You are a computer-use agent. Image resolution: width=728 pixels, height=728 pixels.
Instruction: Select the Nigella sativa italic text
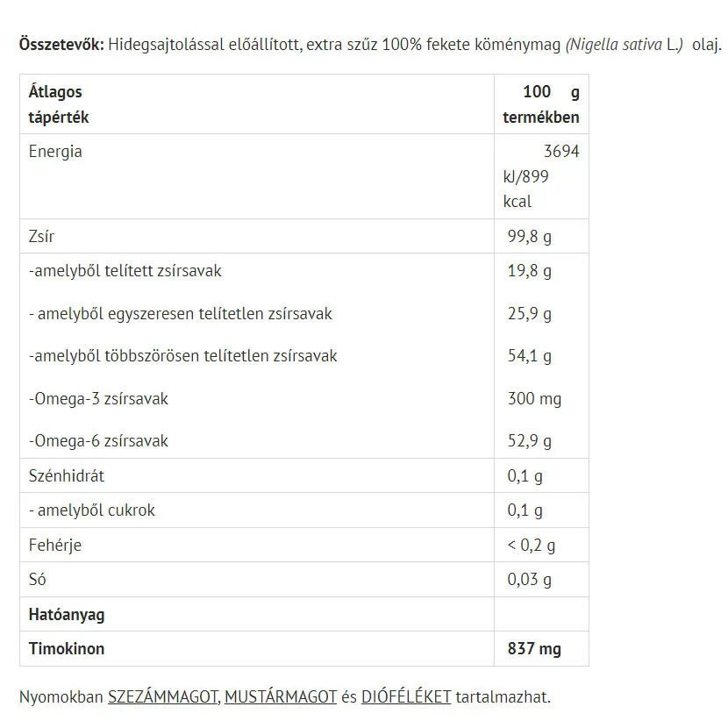616,45
